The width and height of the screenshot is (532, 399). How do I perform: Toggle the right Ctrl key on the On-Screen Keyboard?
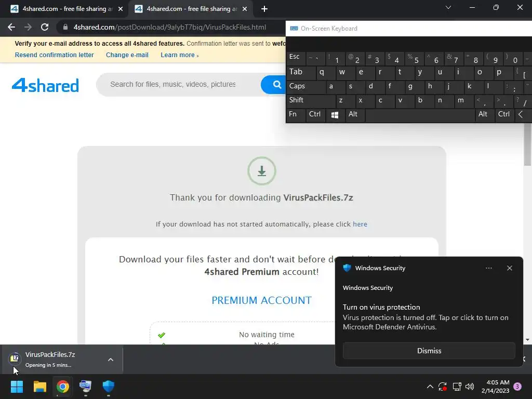pyautogui.click(x=504, y=114)
